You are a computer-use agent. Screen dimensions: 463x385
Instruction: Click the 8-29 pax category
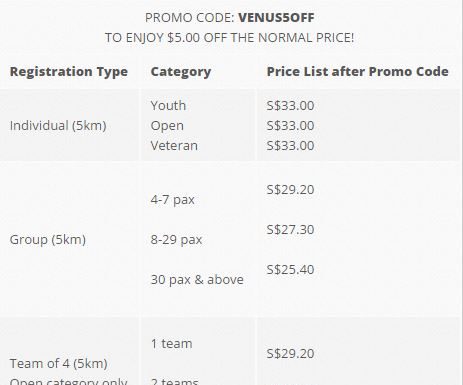176,240
